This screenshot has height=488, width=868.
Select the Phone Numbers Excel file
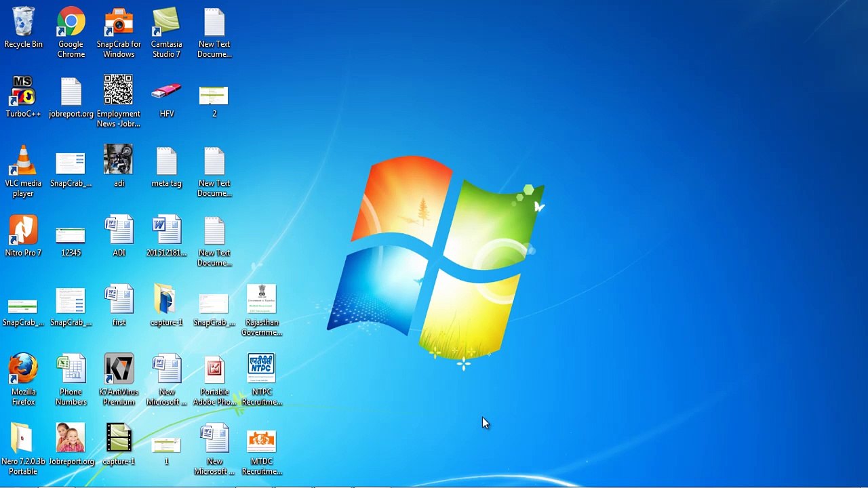pos(71,380)
